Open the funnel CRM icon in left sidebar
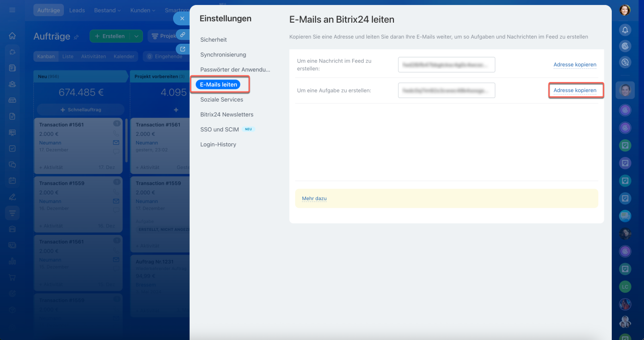 pos(13,213)
